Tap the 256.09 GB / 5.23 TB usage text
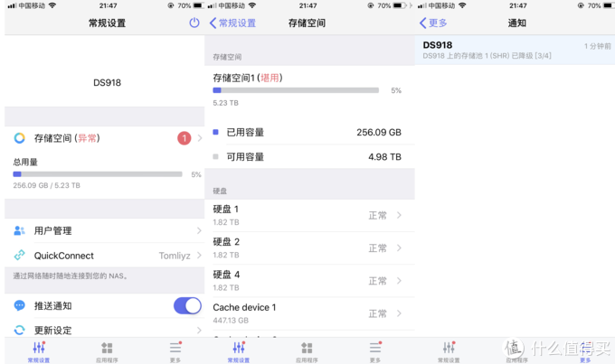 pyautogui.click(x=46, y=185)
